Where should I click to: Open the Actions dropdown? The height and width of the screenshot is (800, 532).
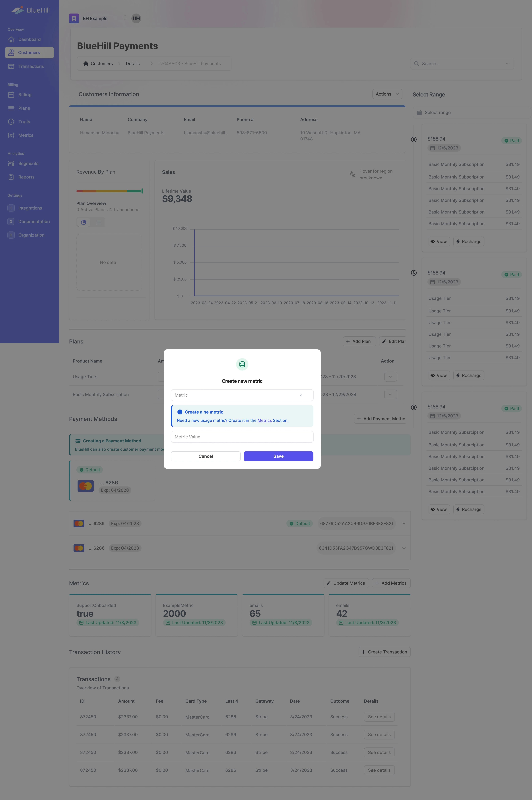(x=387, y=94)
